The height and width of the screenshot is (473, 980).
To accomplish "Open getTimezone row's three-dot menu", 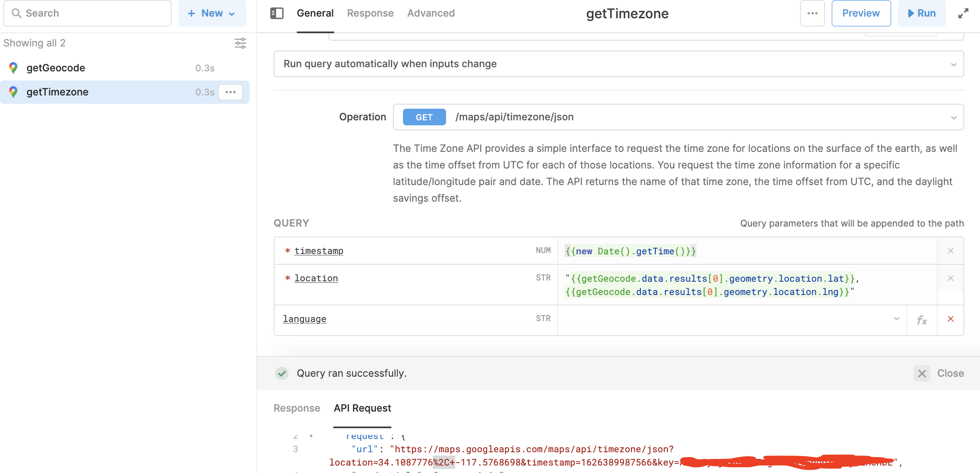I will coord(230,92).
